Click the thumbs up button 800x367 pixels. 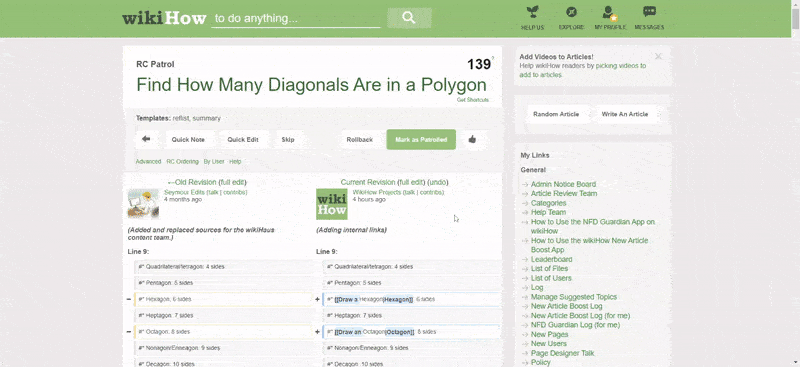point(472,139)
